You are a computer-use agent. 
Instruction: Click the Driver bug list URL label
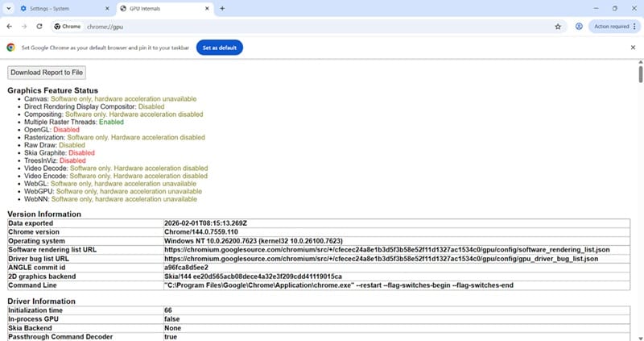pyautogui.click(x=39, y=259)
